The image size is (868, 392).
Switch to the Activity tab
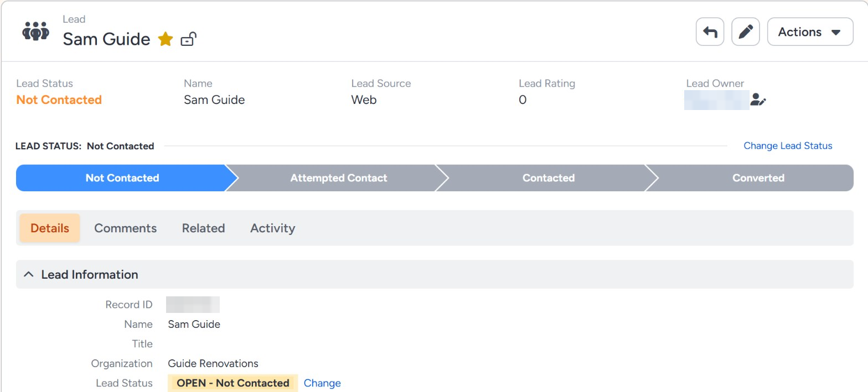272,228
